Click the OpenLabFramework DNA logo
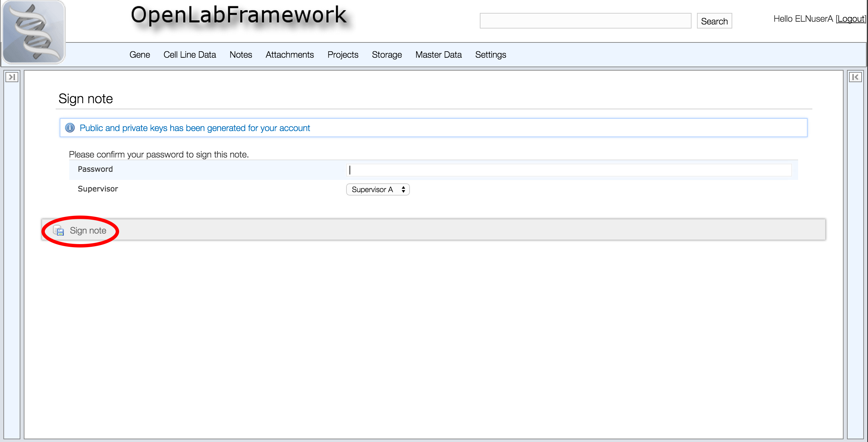Viewport: 868px width, 442px height. coord(33,32)
